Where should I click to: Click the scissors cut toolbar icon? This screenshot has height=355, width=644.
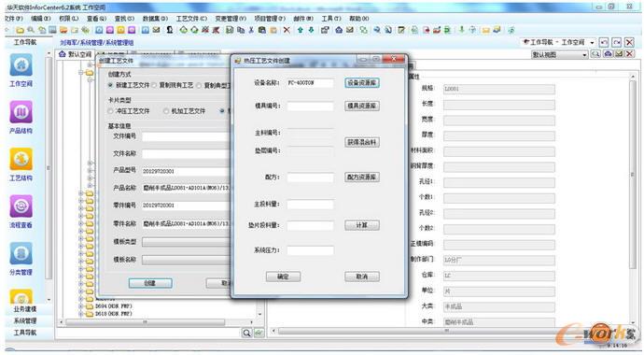(x=251, y=30)
